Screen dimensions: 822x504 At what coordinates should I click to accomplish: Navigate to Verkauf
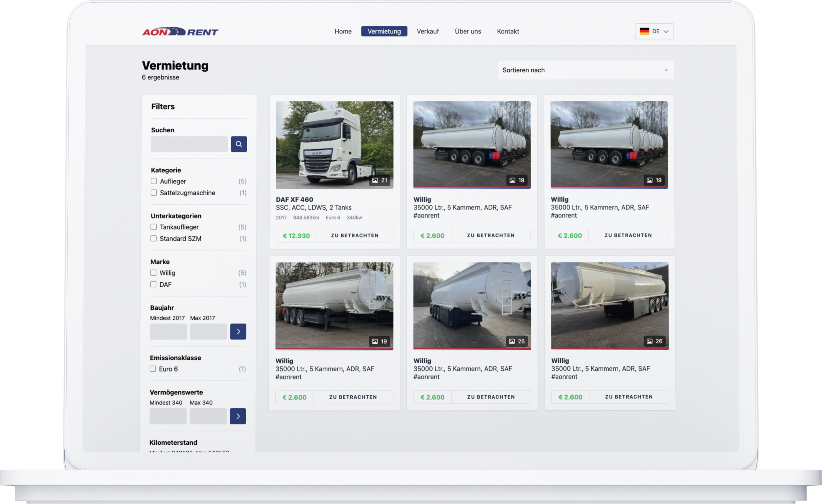[x=428, y=31]
